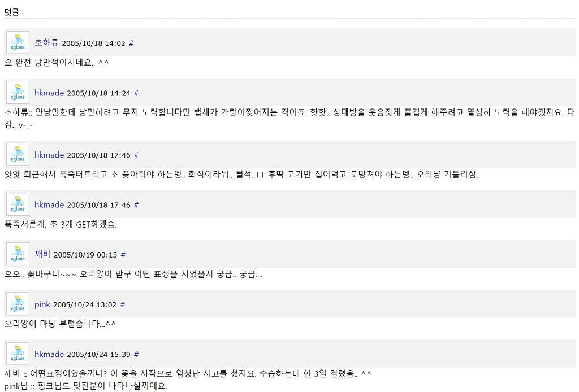The height and width of the screenshot is (392, 579).
Task: Open 깨비 author profile link
Action: click(x=42, y=254)
